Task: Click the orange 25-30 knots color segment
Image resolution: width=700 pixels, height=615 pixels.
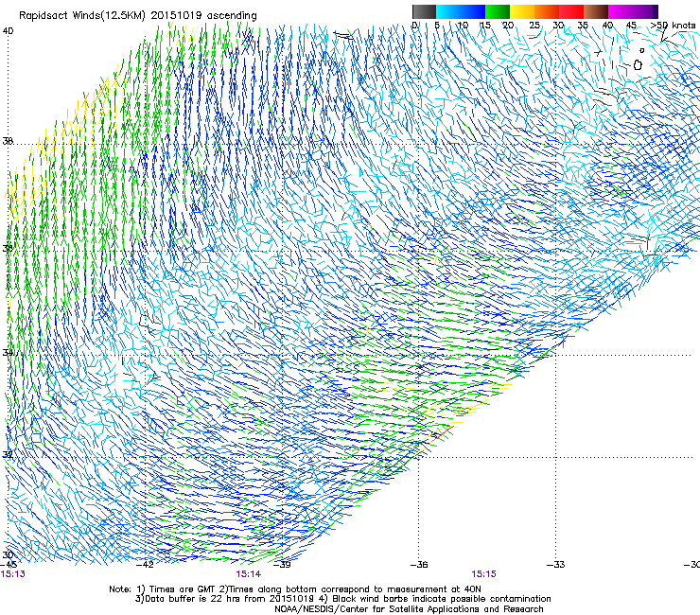Action: 547,11
